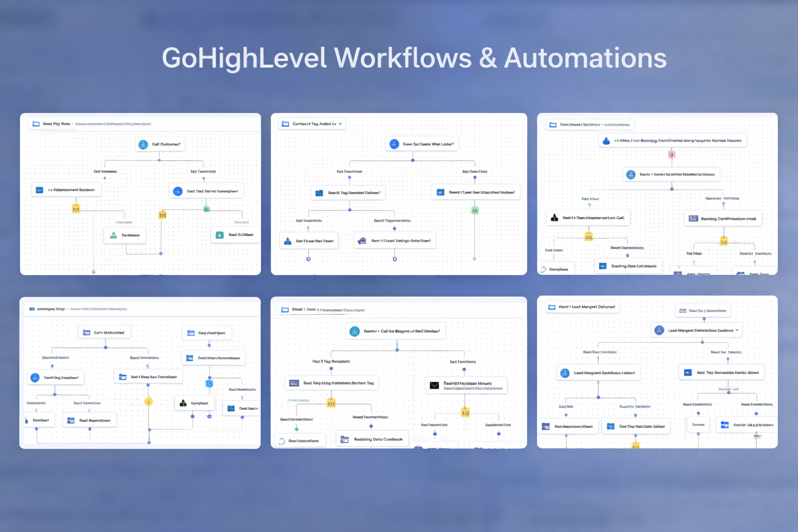Expand the Lead Magnet condition dropdown chevron
The width and height of the screenshot is (798, 532).
tap(737, 330)
